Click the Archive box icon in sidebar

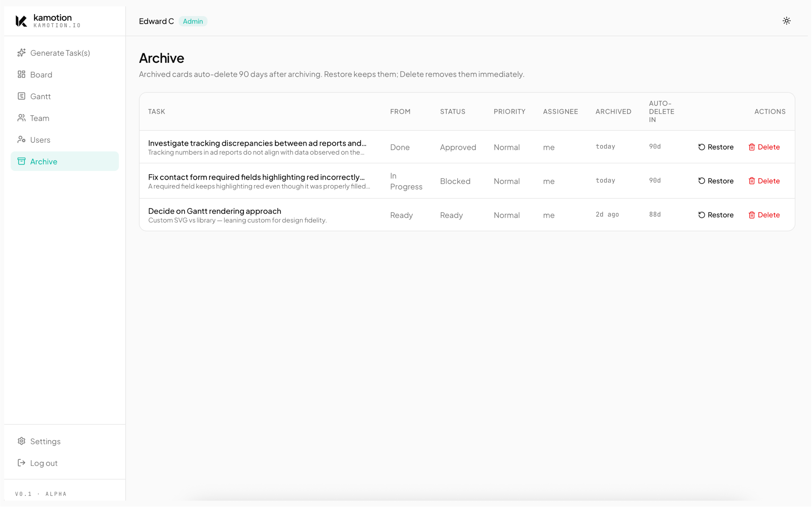(22, 161)
